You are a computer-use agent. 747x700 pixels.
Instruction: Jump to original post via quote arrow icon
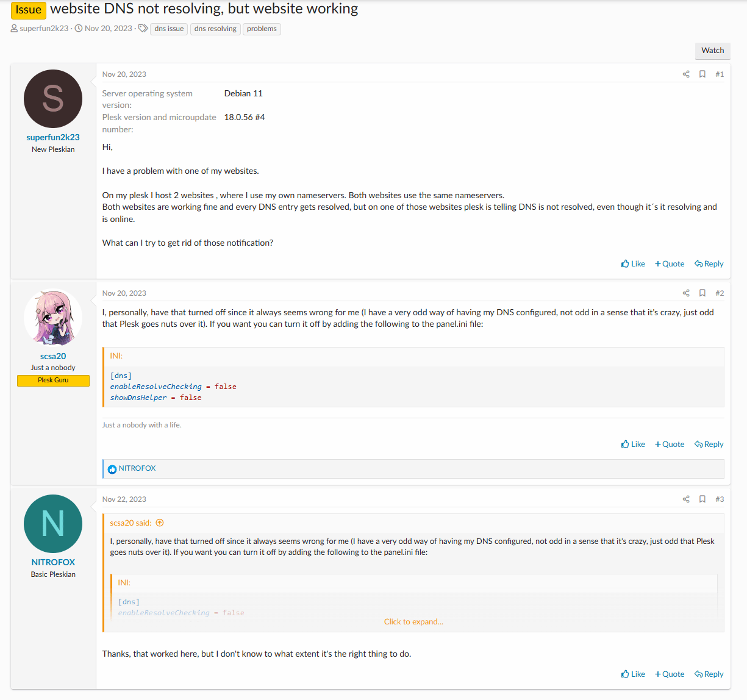click(x=160, y=523)
